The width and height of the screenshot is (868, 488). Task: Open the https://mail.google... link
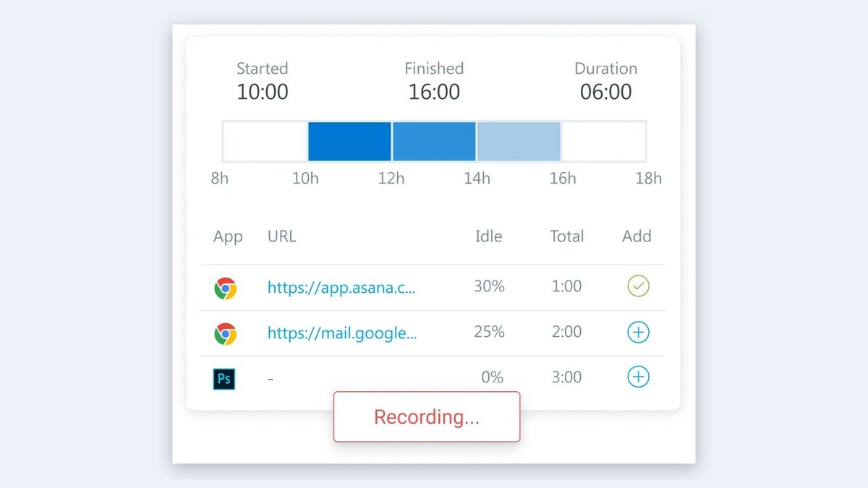(x=342, y=333)
